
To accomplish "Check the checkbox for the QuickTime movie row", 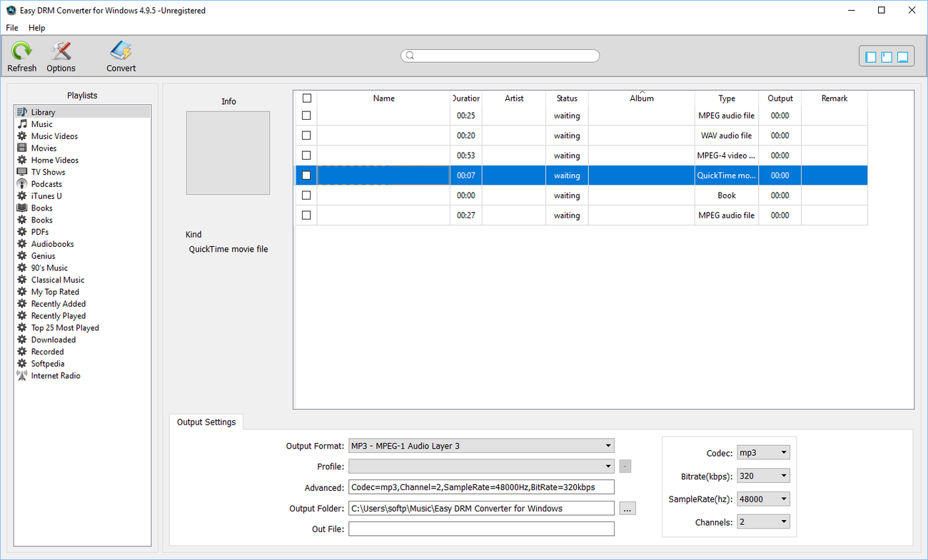I will point(306,175).
